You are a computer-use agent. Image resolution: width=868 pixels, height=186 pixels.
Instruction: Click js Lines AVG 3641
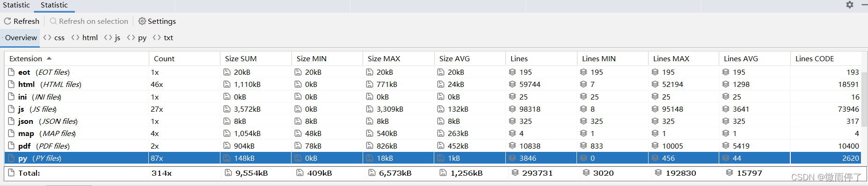[x=741, y=109]
